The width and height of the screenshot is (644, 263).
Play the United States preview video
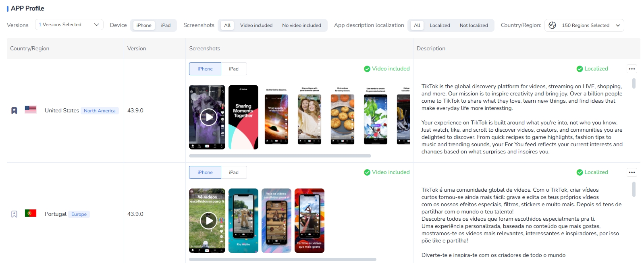coord(208,117)
